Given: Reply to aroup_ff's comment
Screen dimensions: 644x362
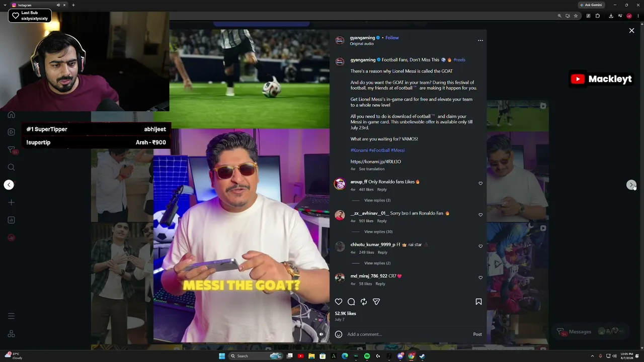Looking at the screenshot, I should click(x=382, y=190).
